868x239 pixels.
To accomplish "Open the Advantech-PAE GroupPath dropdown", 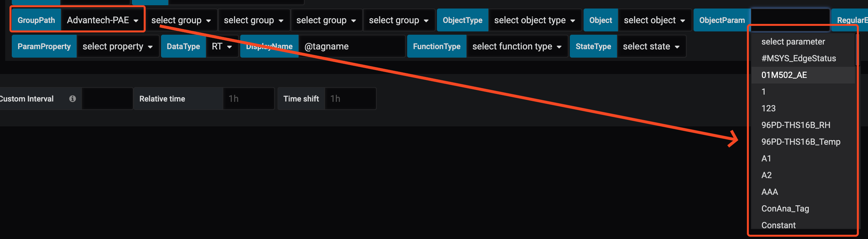I will (102, 20).
